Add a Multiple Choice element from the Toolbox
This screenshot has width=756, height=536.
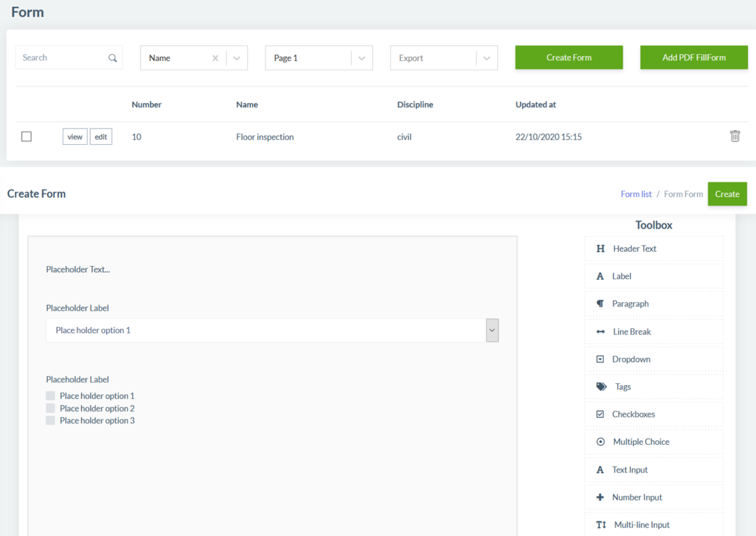(640, 441)
